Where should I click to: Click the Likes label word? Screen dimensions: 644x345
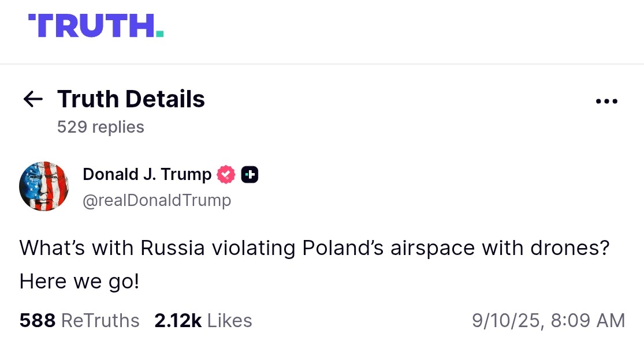click(229, 321)
